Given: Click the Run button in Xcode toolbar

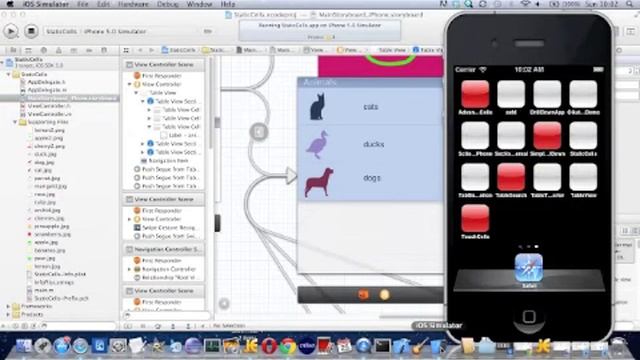Looking at the screenshot, I should tap(11, 31).
